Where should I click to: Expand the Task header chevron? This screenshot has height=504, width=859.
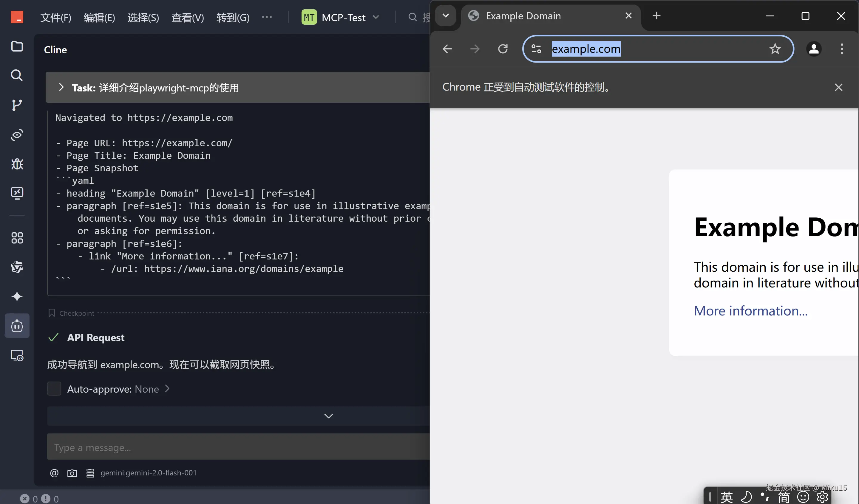[61, 88]
